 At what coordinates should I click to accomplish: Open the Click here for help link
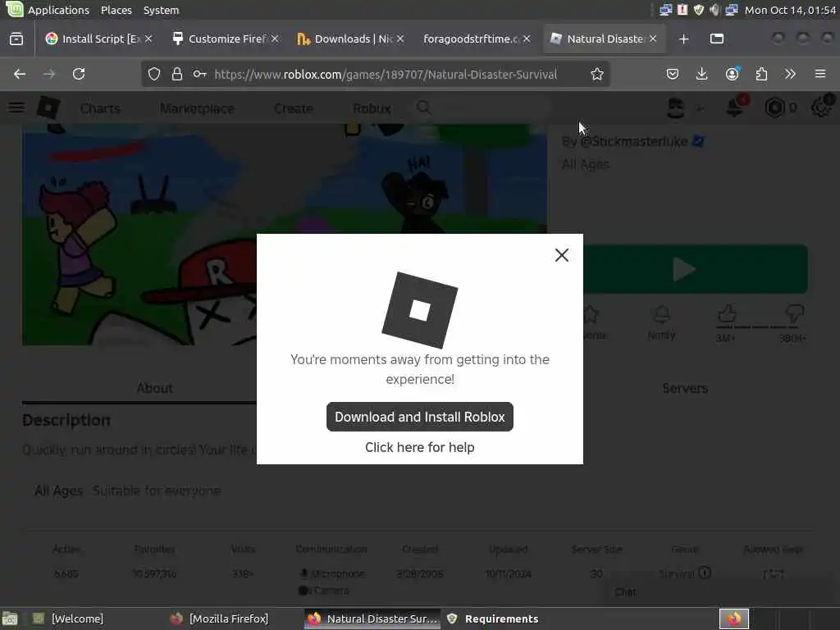pos(419,447)
